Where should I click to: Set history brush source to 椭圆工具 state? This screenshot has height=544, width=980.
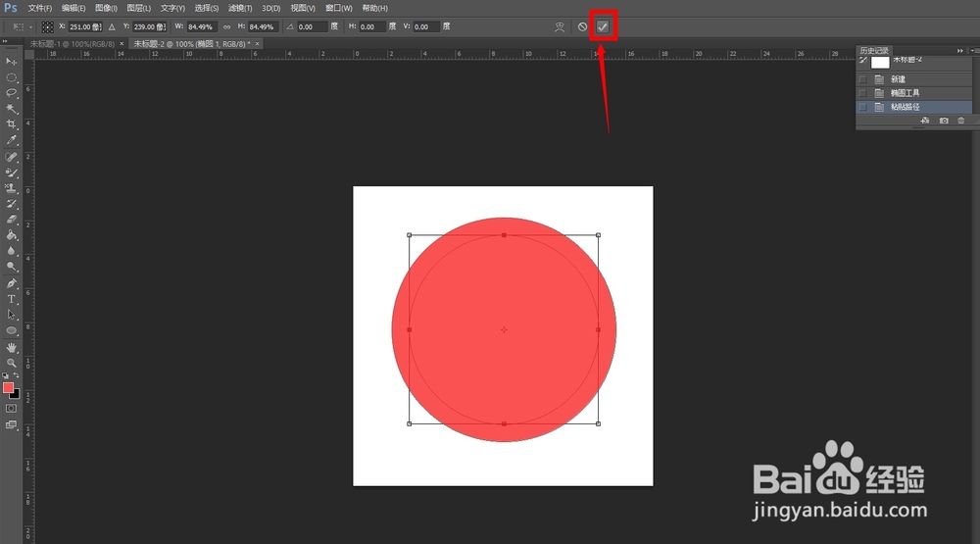point(863,93)
